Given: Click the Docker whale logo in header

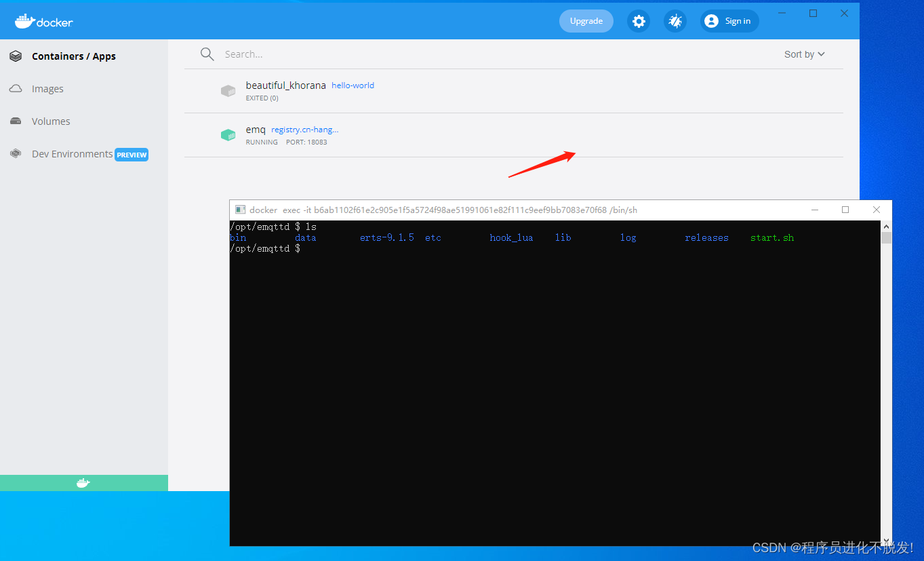Looking at the screenshot, I should coord(43,21).
